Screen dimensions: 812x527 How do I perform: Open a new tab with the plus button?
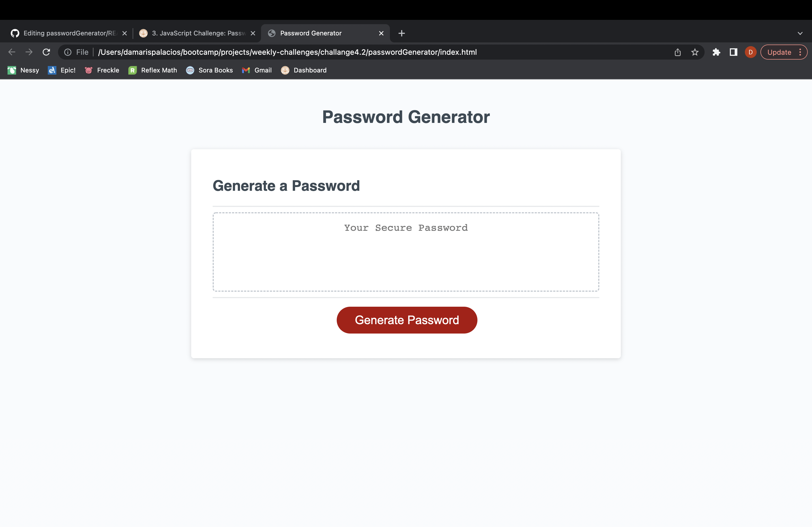click(401, 33)
